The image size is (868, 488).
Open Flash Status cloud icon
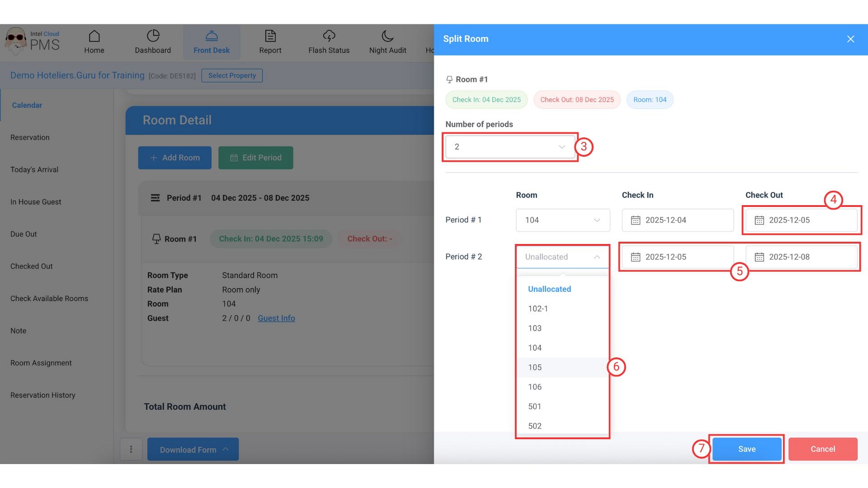[x=329, y=36]
